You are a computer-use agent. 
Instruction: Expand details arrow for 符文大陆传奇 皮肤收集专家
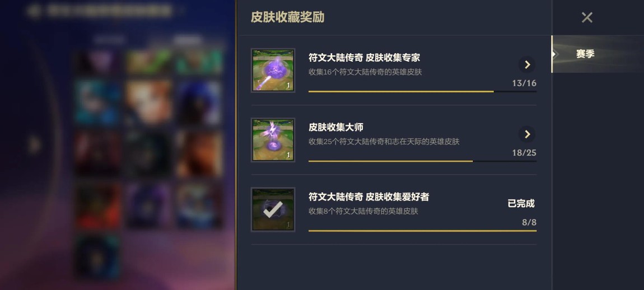click(x=527, y=64)
